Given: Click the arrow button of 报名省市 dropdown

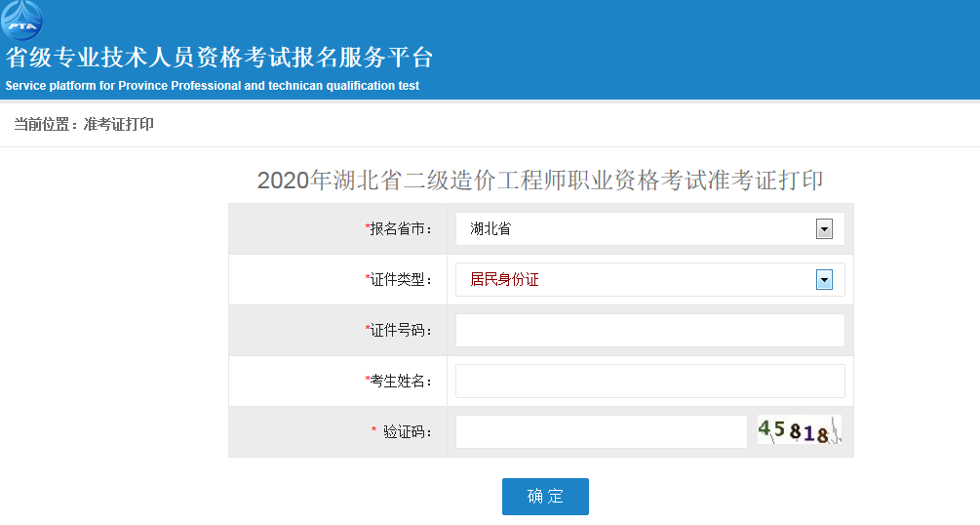Looking at the screenshot, I should coord(824,229).
